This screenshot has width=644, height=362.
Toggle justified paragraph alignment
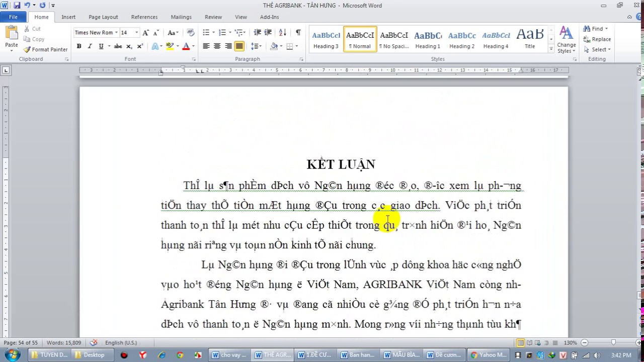(239, 46)
